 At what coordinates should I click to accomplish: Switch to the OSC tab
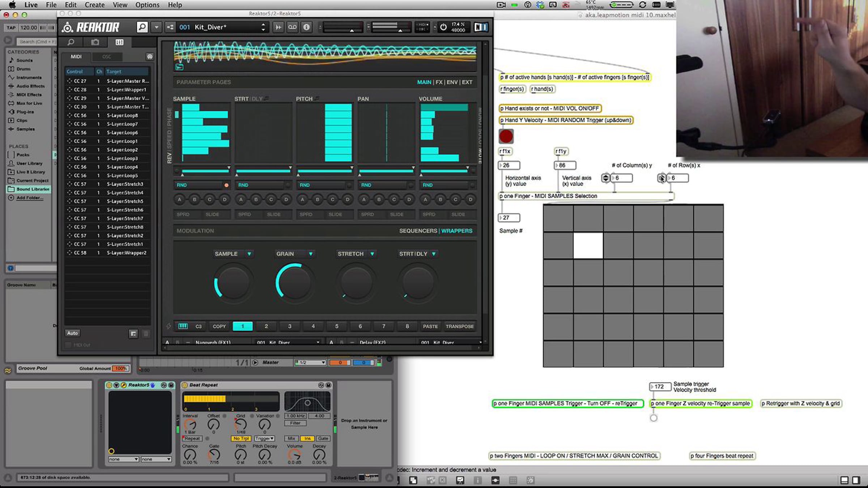coord(107,57)
